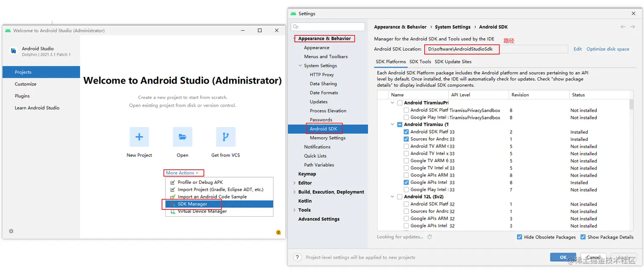Click the Android SDK Location field

click(496, 49)
